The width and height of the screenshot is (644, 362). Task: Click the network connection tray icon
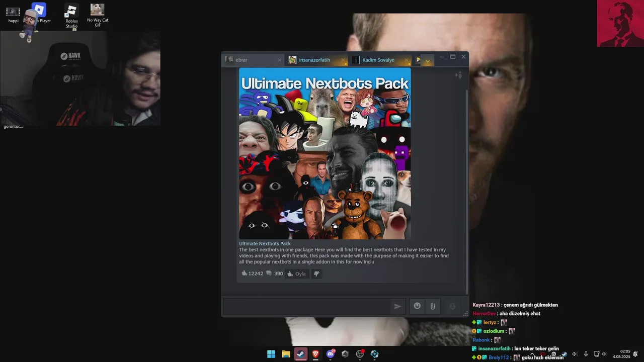[597, 354]
